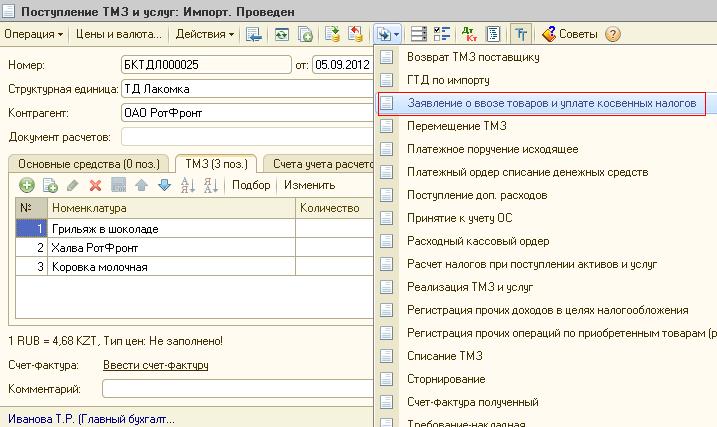Click the Советы toolbar button

pyautogui.click(x=569, y=34)
